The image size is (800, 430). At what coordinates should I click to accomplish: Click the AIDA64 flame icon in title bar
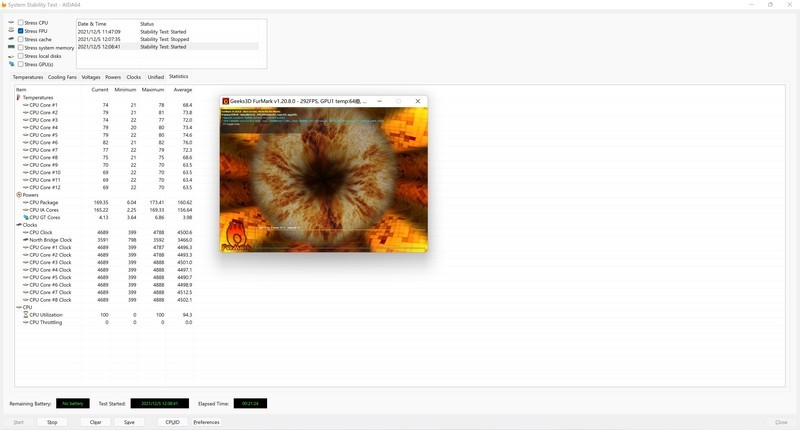point(4,4)
